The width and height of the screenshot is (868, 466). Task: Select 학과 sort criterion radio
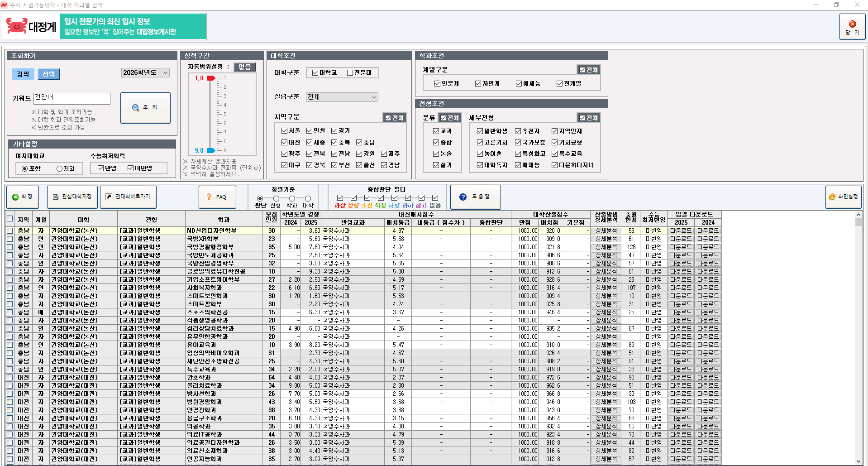pyautogui.click(x=292, y=198)
